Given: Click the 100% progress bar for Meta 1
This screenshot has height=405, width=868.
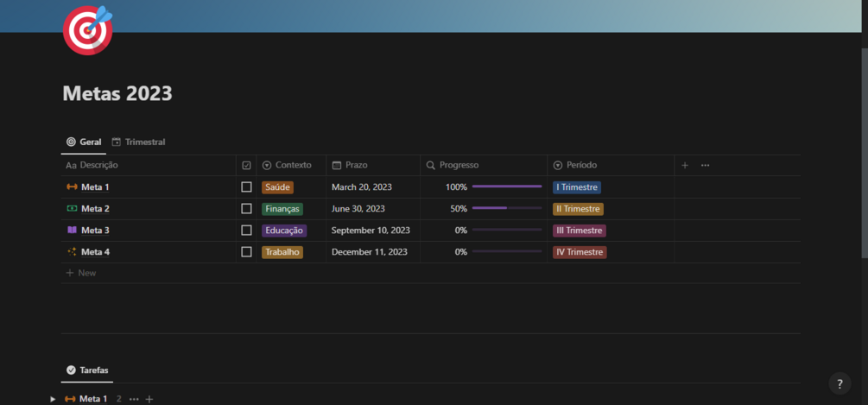Looking at the screenshot, I should tap(507, 187).
